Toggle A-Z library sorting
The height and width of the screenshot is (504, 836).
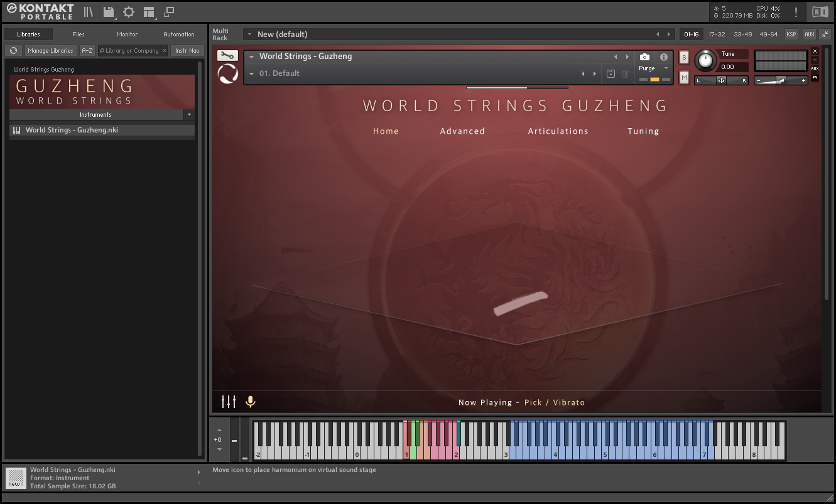(x=87, y=51)
